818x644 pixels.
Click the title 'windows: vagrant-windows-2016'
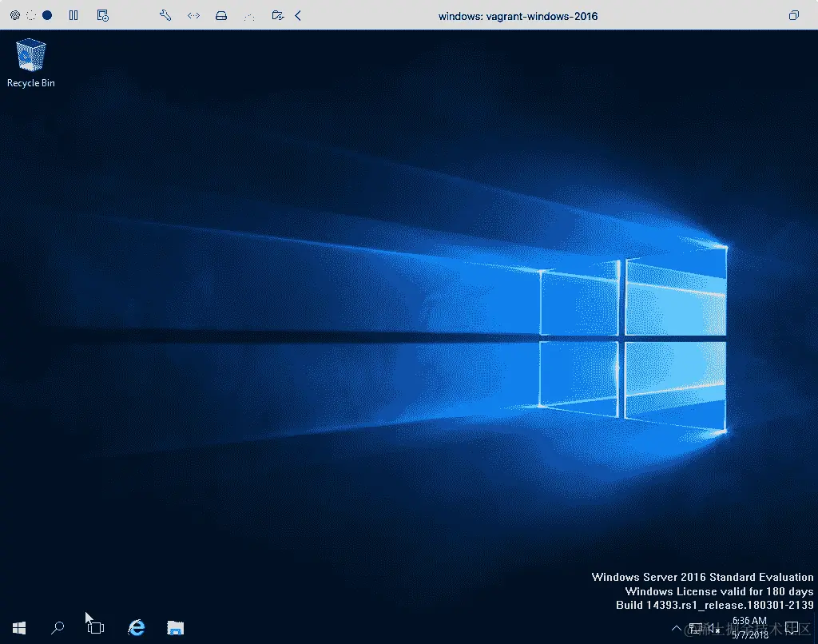[x=518, y=16]
